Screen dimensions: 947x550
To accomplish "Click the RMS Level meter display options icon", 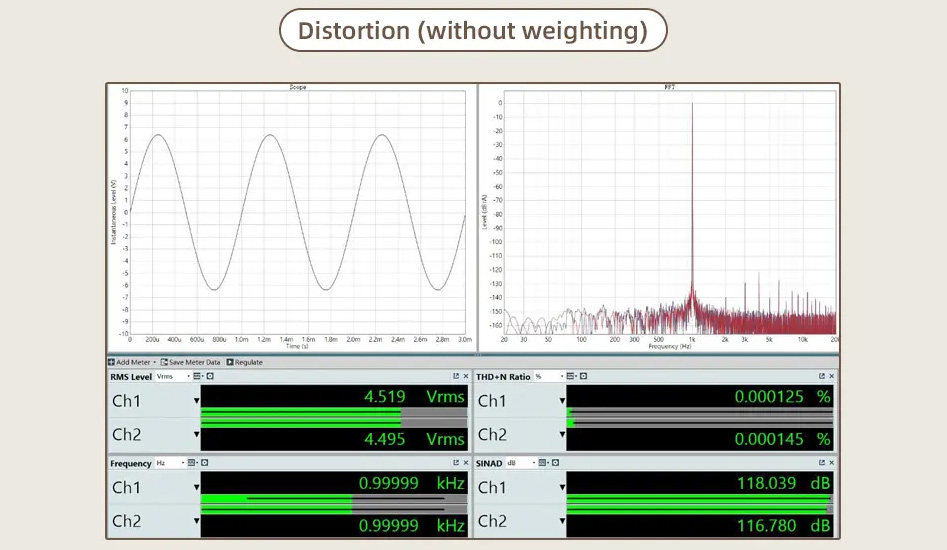I will tap(198, 376).
